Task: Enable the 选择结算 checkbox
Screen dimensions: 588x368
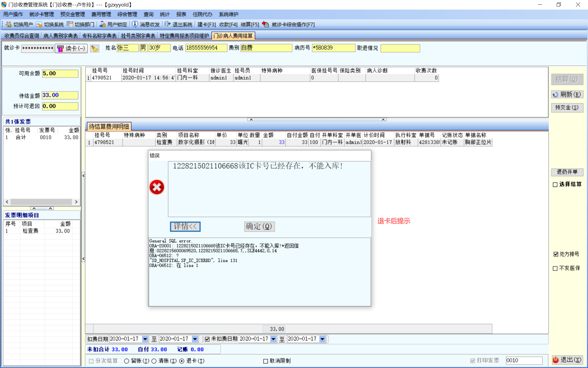Action: [555, 185]
